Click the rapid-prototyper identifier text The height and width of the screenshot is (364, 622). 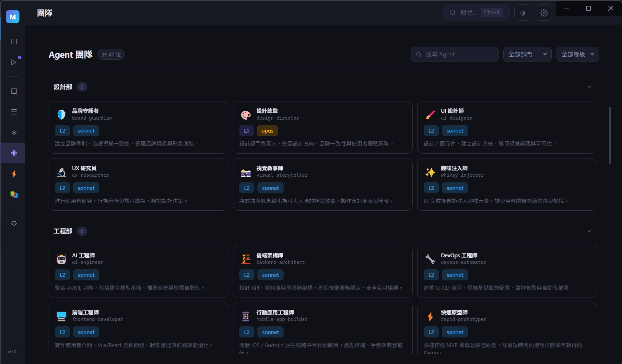[464, 319]
